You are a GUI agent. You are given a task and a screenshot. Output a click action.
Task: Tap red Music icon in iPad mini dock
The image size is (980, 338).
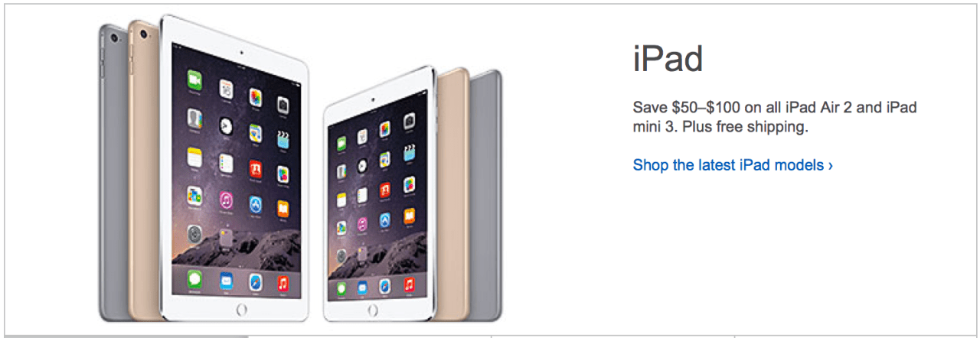(x=409, y=285)
